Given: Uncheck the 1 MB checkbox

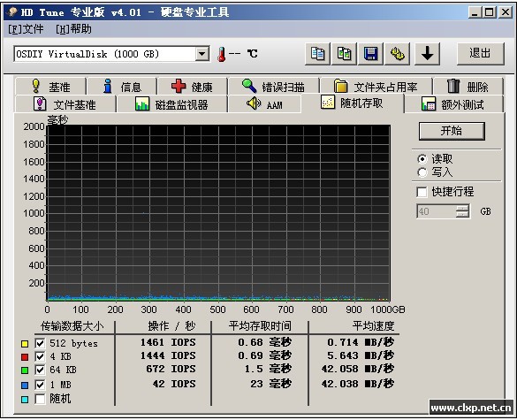Looking at the screenshot, I should (x=40, y=385).
